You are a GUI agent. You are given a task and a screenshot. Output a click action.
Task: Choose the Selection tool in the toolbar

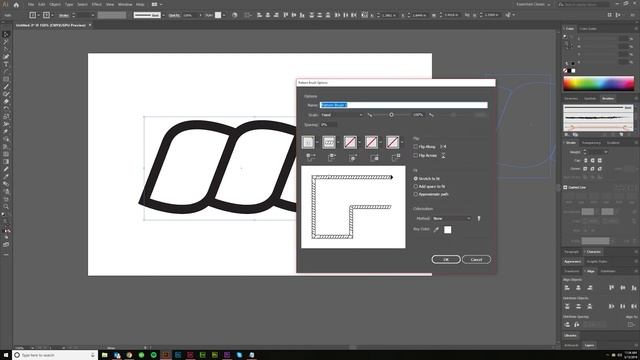(6, 35)
